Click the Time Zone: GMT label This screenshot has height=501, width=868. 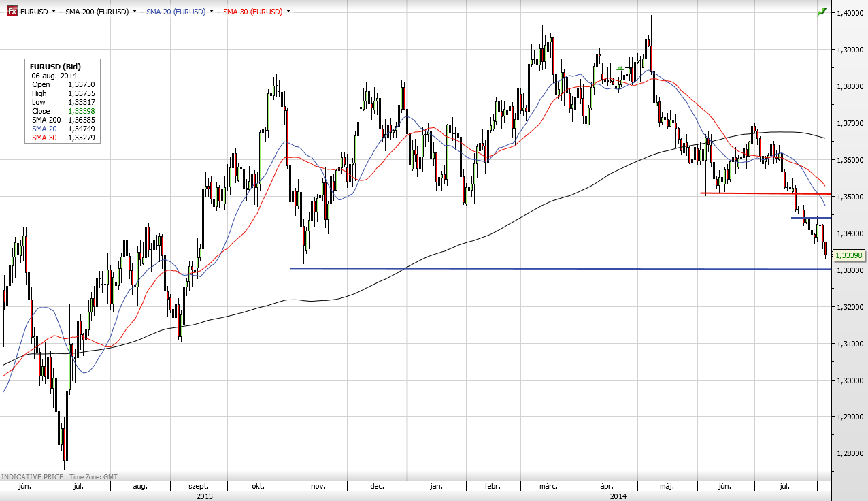coord(92,477)
